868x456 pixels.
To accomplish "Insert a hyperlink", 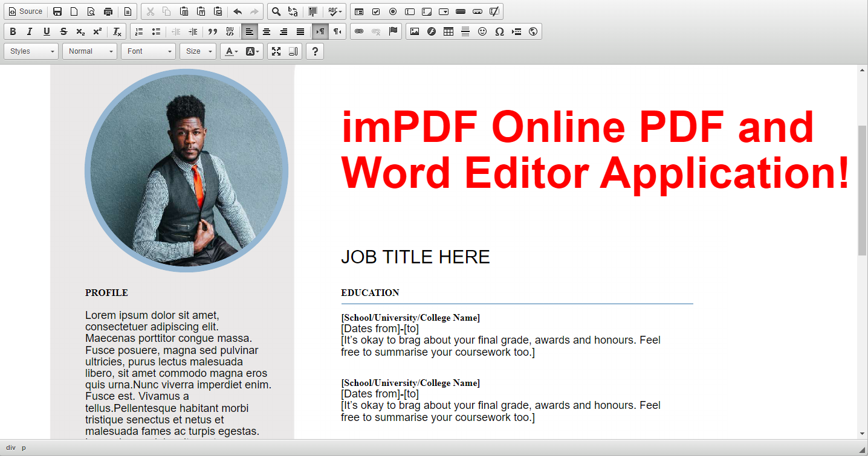I will coord(359,31).
